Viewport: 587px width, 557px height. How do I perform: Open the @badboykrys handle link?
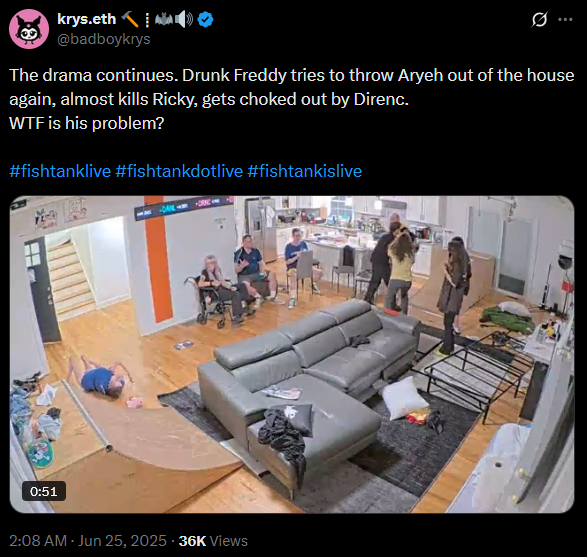(x=104, y=39)
